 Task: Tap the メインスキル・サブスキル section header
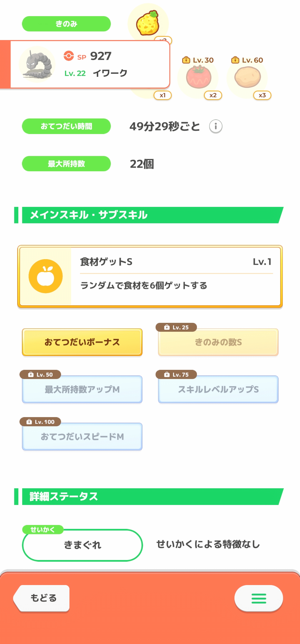[150, 215]
